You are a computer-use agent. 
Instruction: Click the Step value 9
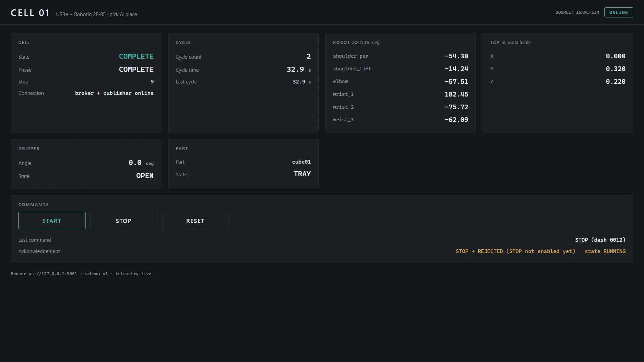point(152,82)
